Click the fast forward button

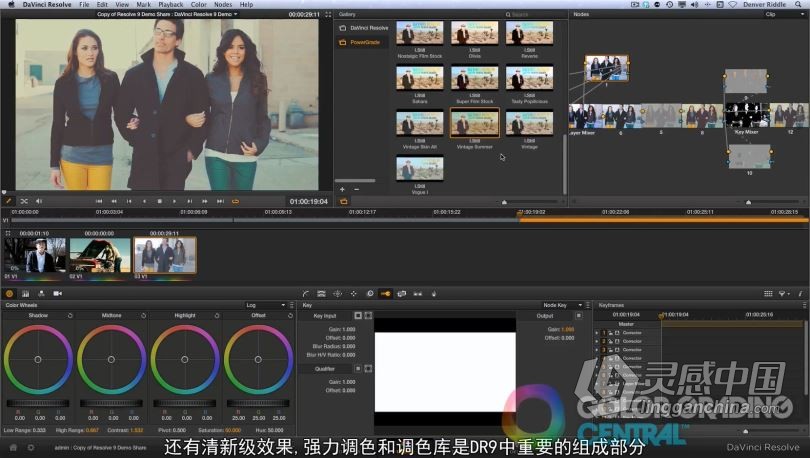tap(205, 201)
